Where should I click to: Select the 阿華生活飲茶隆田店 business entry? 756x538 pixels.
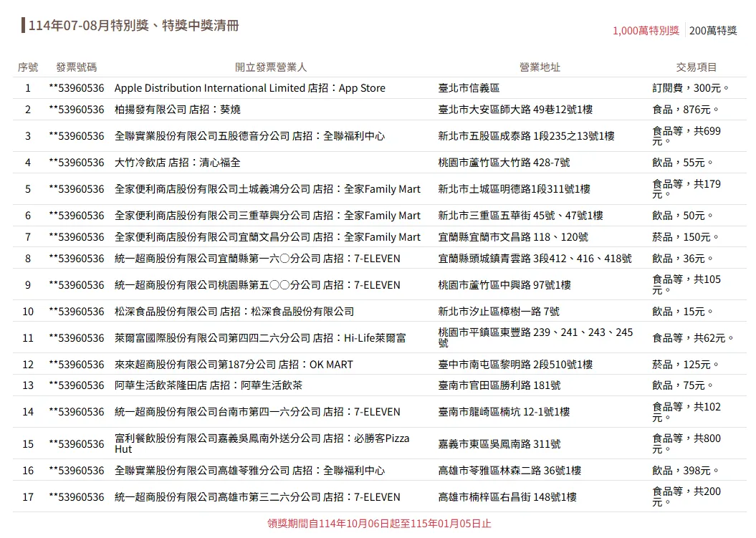(x=209, y=385)
